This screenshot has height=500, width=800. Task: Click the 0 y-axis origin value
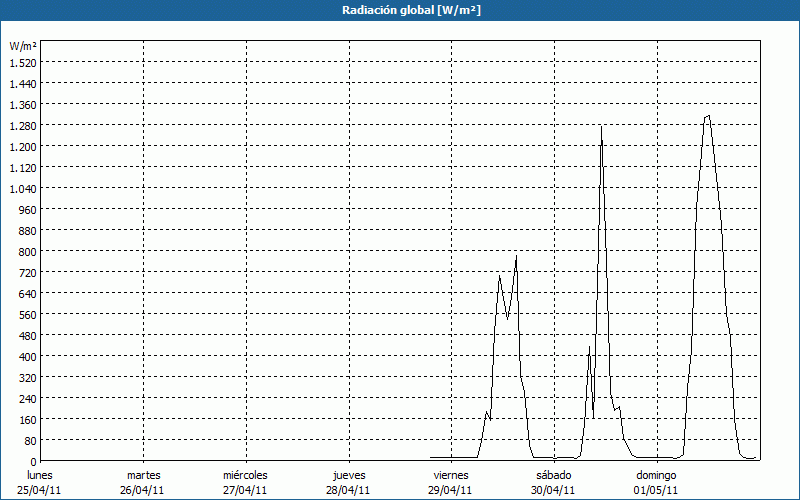34,462
